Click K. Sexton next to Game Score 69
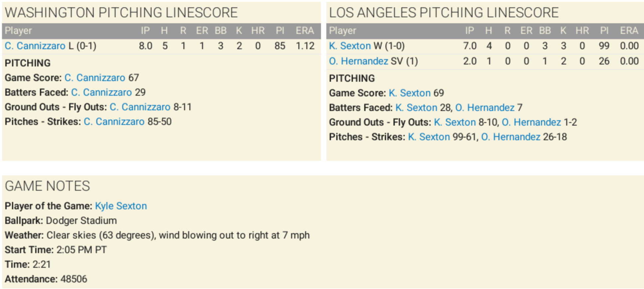 point(409,93)
